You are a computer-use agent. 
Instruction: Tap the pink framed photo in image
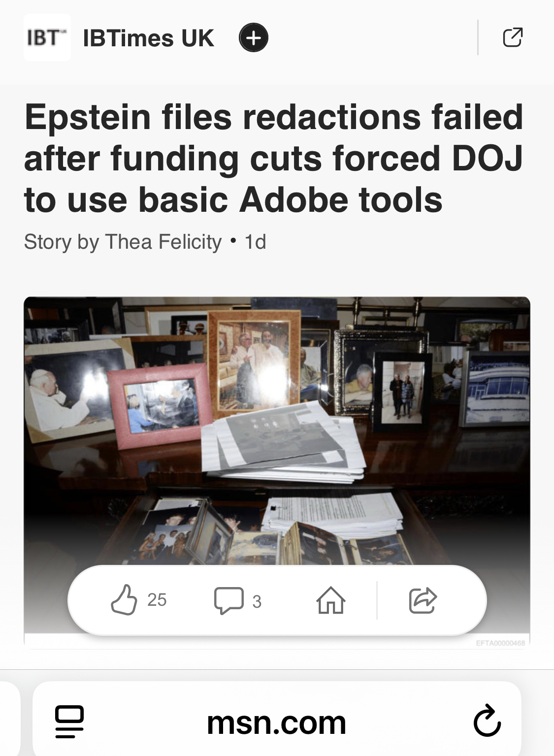coord(161,406)
